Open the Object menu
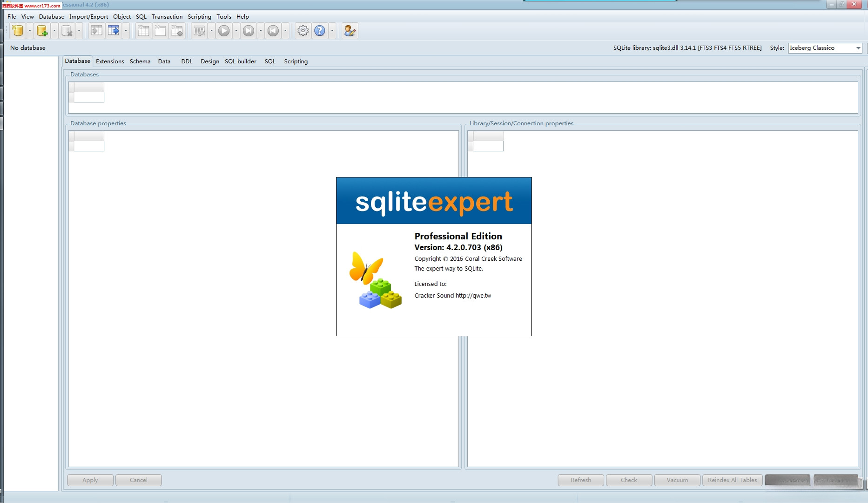This screenshot has width=868, height=503. click(122, 16)
